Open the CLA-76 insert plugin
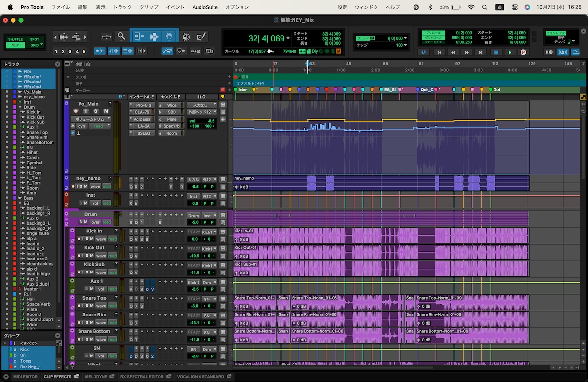 (x=142, y=112)
